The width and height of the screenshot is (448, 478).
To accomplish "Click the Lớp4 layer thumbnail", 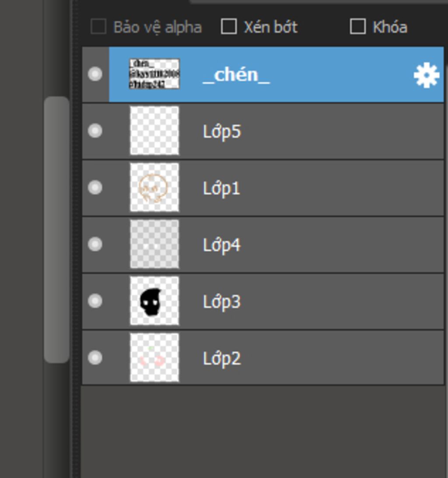I will 154,244.
